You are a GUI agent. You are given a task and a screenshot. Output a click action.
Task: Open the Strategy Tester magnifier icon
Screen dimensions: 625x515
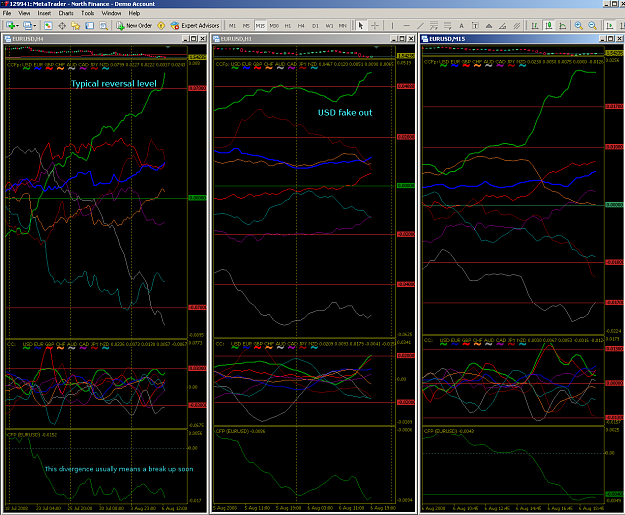(103, 26)
